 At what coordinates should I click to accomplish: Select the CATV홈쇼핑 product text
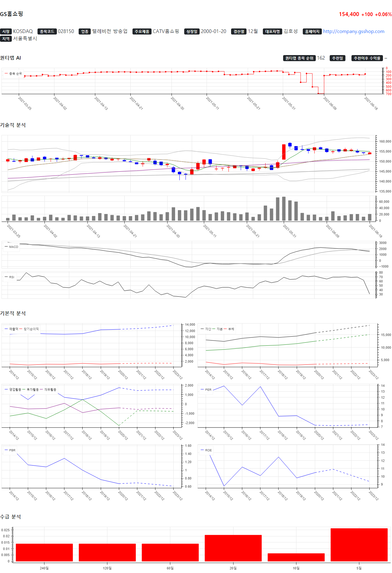point(166,31)
